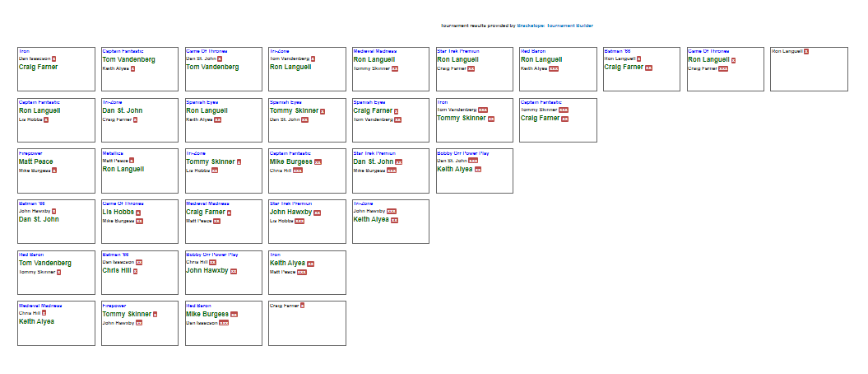This screenshot has height=374, width=868.
Task: Click strike badge beside Matt Peace in Metallica match
Action: 132,161
